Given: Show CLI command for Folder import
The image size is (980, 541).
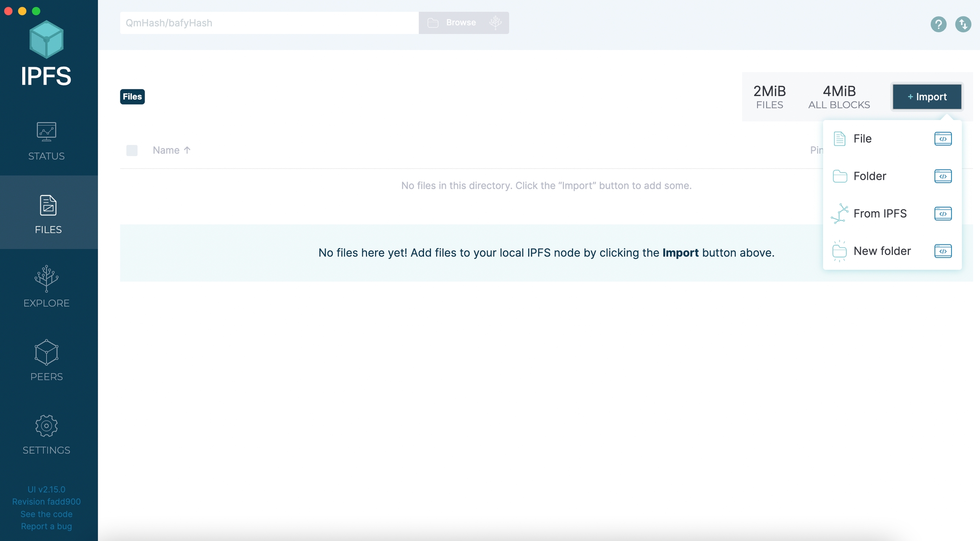Looking at the screenshot, I should tap(943, 176).
